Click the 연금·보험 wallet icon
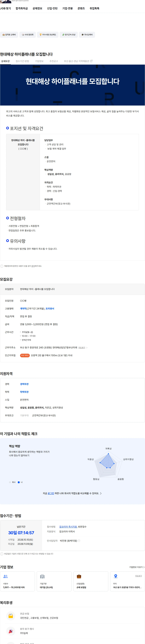Image resolution: width=145 pixels, height=644 pixels. pos(11,616)
